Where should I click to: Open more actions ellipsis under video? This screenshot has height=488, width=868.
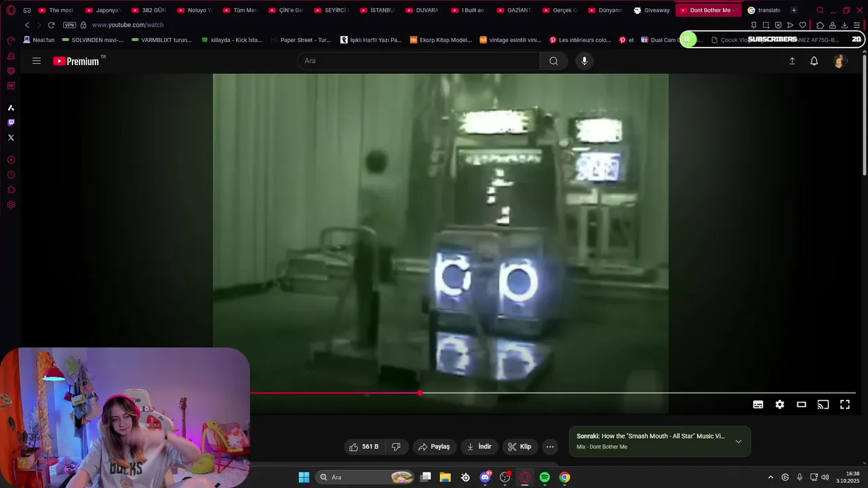pyautogui.click(x=550, y=447)
